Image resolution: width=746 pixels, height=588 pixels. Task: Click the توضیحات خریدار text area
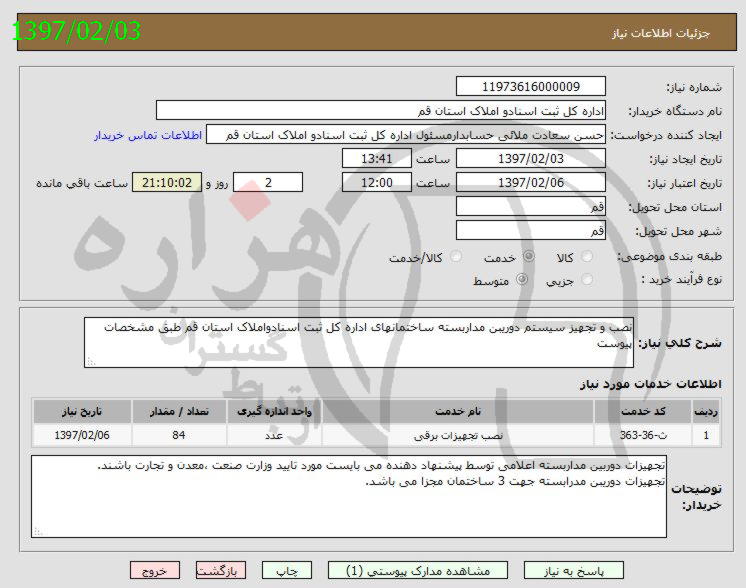click(x=349, y=497)
